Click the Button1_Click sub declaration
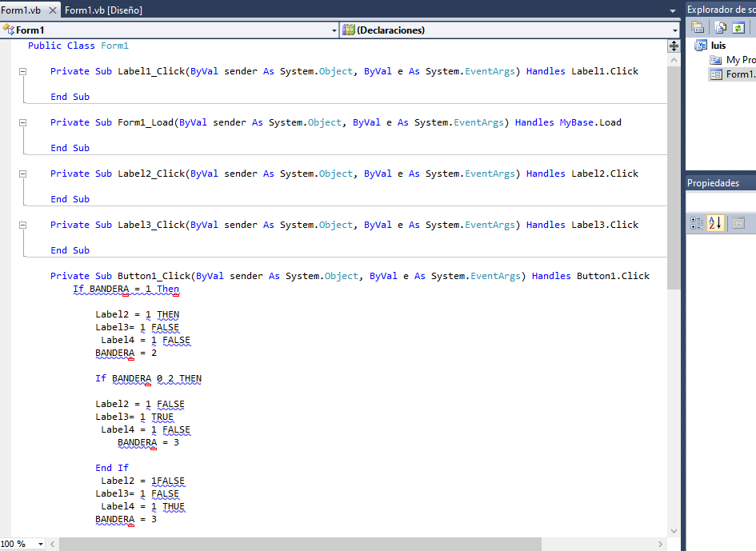 click(x=350, y=276)
